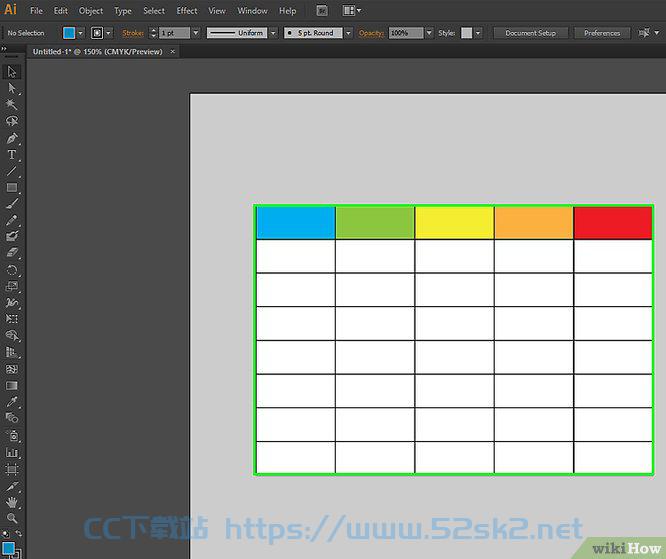Screen dimensions: 666x559
Task: Click the Preferences button
Action: click(x=602, y=33)
